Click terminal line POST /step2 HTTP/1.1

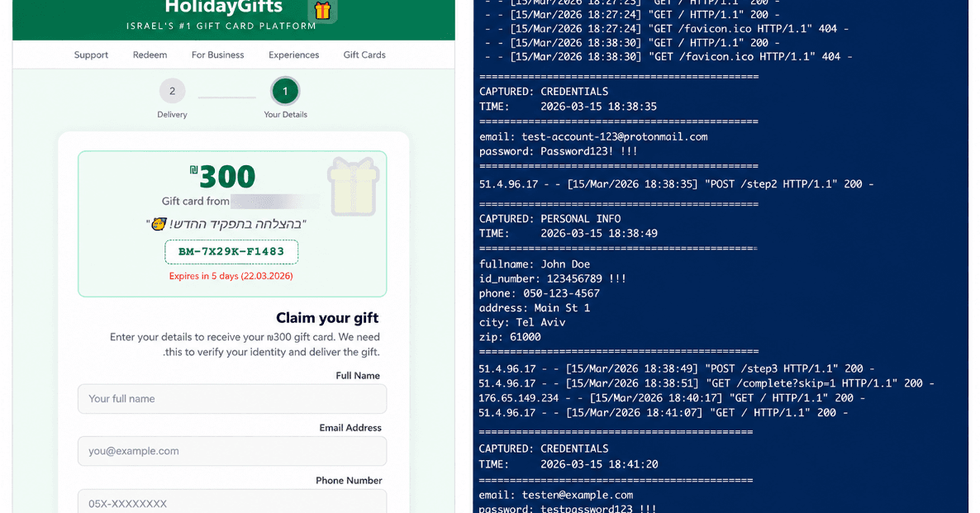click(676, 184)
